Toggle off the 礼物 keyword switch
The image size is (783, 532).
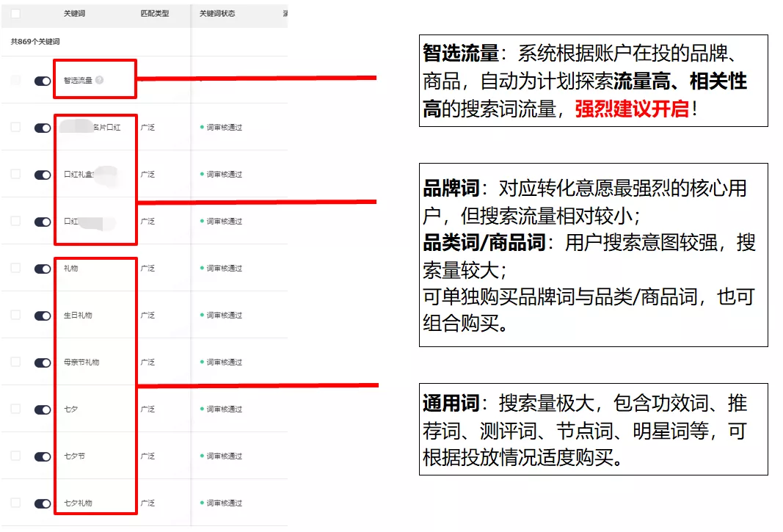pos(43,268)
